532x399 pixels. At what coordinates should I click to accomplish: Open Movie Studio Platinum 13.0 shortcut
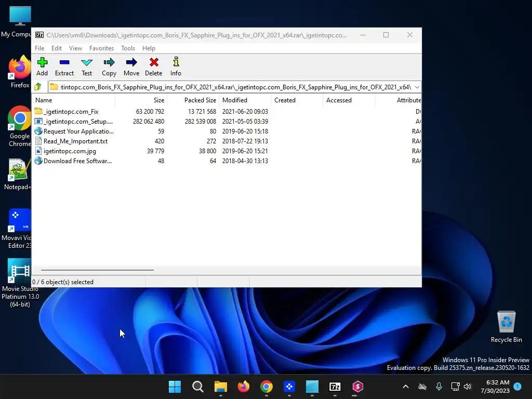point(20,282)
